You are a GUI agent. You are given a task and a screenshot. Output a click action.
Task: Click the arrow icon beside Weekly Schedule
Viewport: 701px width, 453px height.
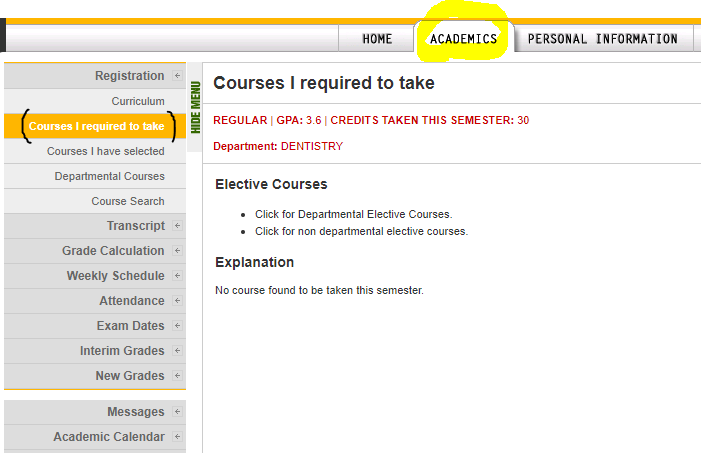click(x=177, y=275)
